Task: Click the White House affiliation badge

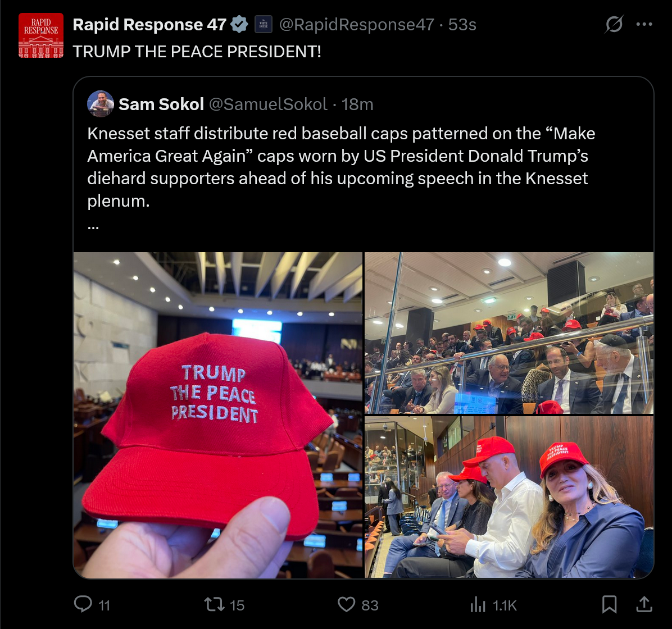Action: click(x=264, y=24)
